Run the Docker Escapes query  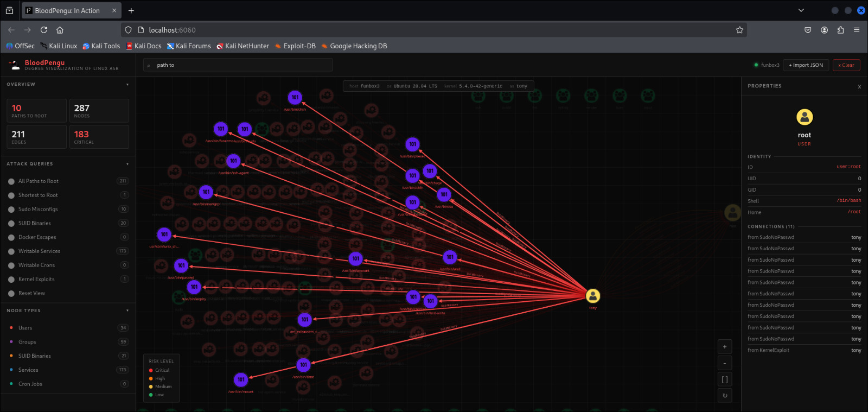point(68,237)
